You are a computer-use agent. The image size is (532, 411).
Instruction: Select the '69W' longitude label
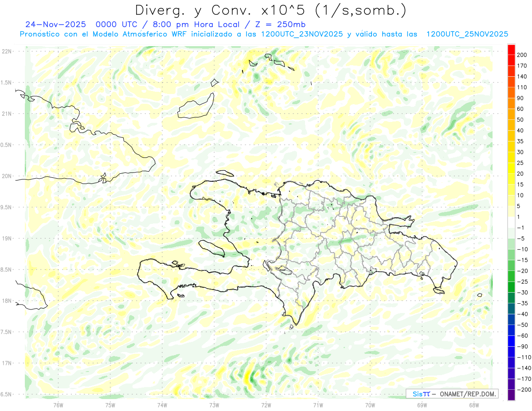point(422,405)
